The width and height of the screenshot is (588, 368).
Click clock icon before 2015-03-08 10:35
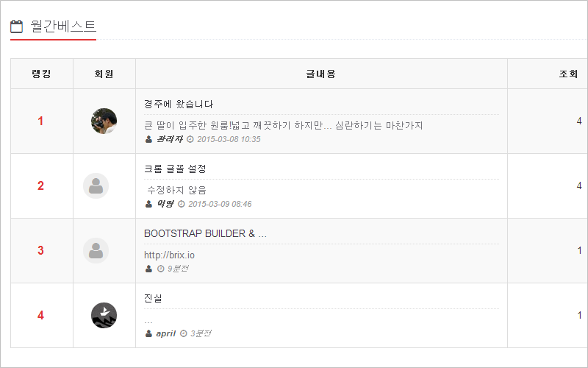coord(190,139)
